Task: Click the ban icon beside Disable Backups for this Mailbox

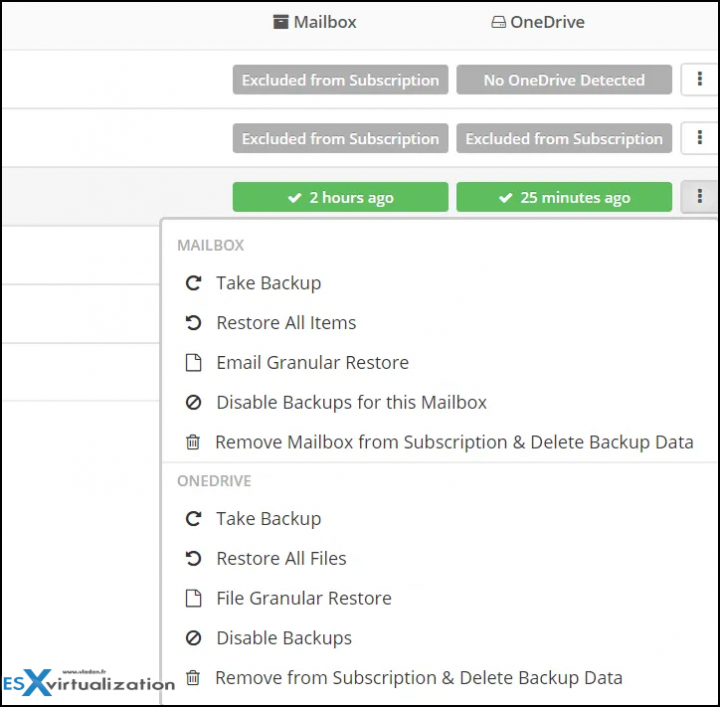Action: click(193, 403)
